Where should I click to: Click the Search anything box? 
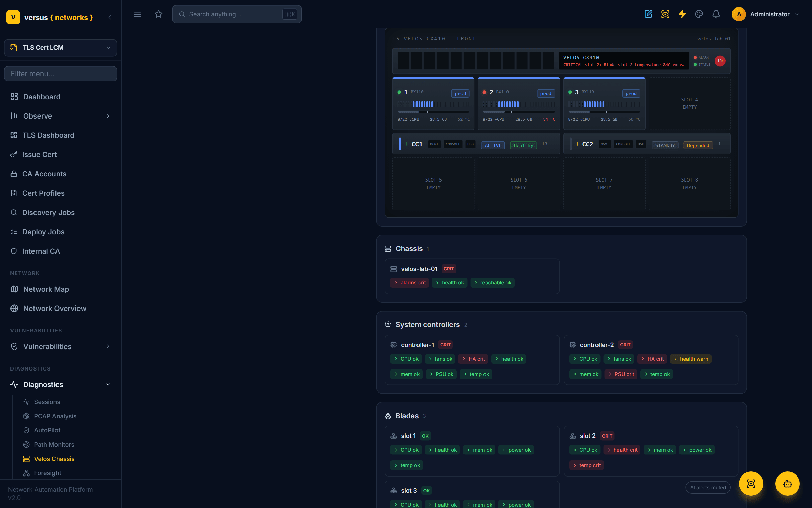[x=237, y=14]
